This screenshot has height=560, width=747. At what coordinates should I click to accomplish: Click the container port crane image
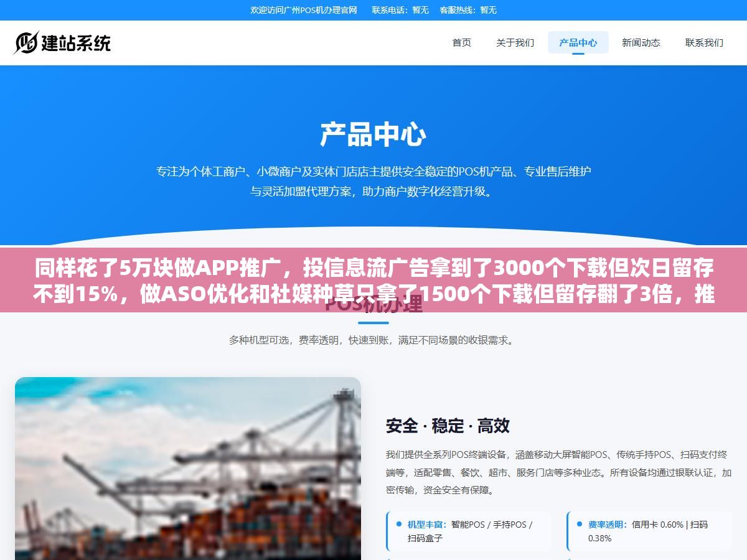click(188, 468)
